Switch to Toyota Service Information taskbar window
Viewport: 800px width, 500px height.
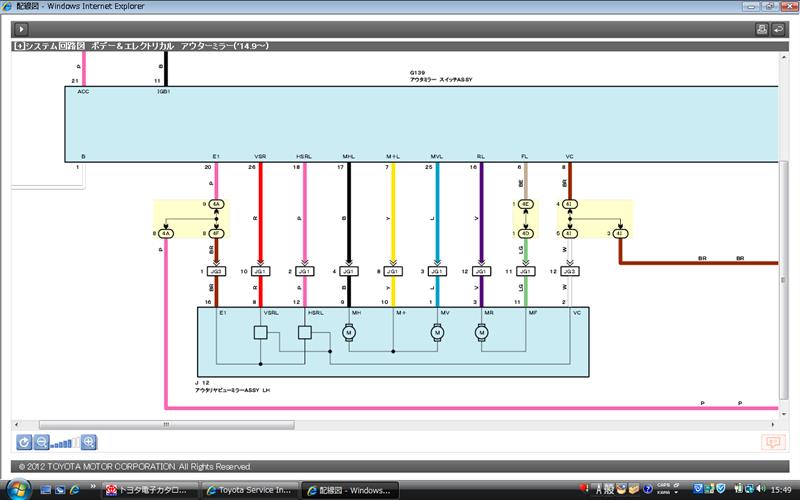pyautogui.click(x=250, y=489)
